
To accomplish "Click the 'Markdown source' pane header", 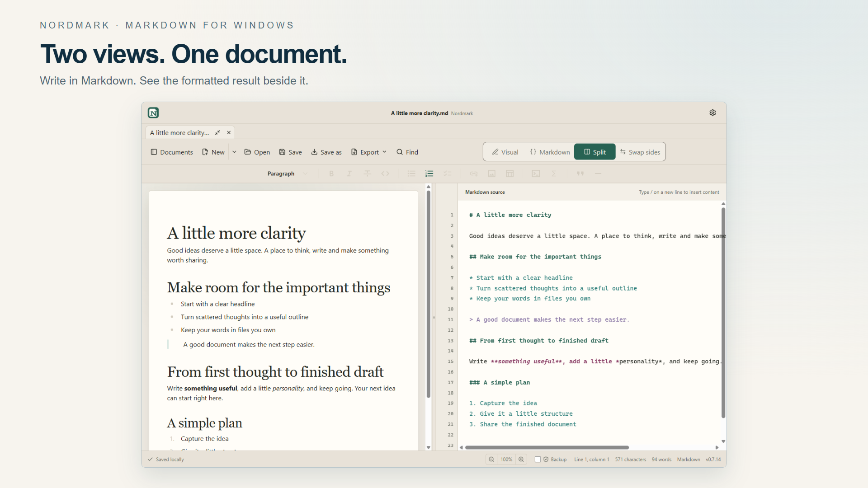I will click(485, 192).
